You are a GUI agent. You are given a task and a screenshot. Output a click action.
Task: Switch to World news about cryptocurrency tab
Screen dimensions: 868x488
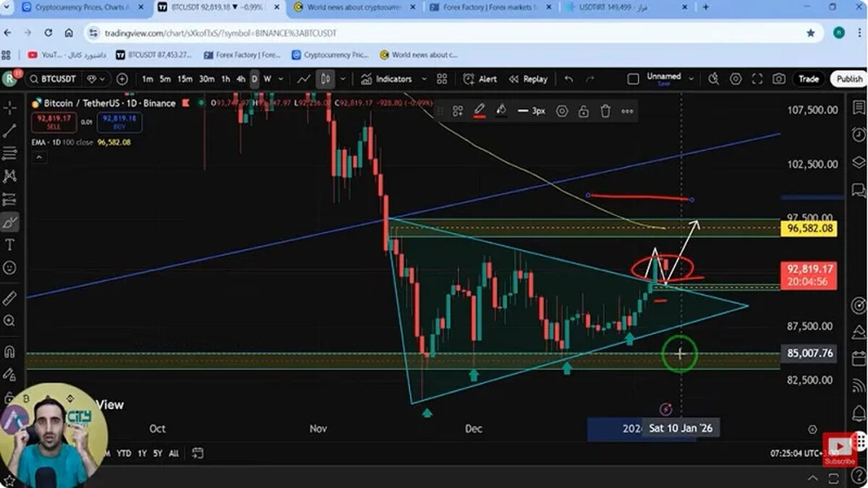click(352, 7)
